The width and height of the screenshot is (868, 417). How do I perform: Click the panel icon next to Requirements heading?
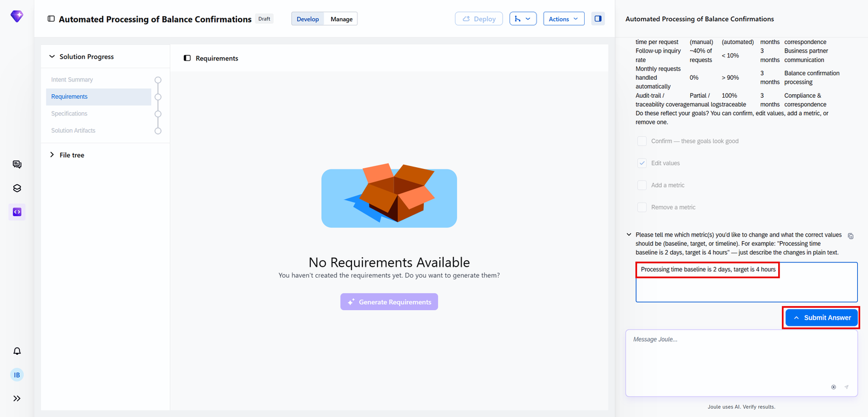(187, 59)
